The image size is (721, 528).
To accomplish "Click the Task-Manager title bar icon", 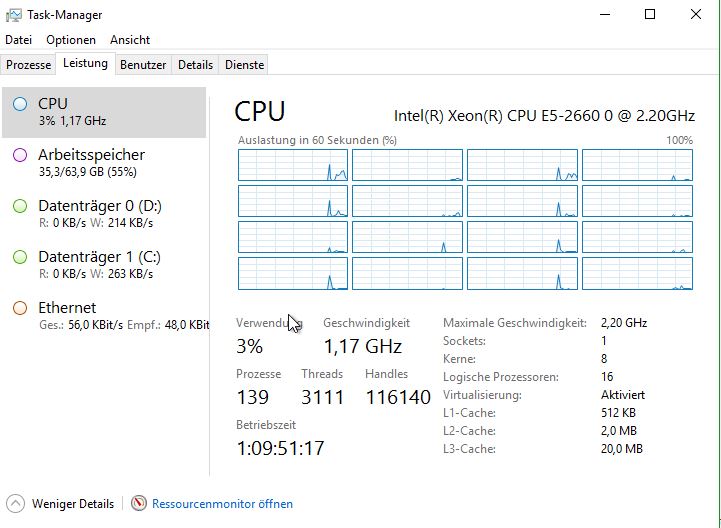I will [x=13, y=15].
